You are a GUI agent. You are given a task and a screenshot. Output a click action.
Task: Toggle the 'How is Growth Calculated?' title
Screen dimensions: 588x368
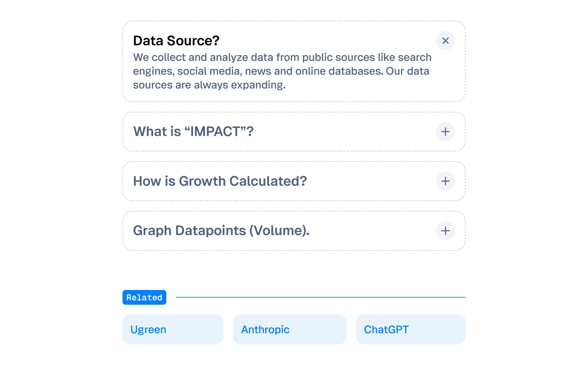[x=220, y=181]
